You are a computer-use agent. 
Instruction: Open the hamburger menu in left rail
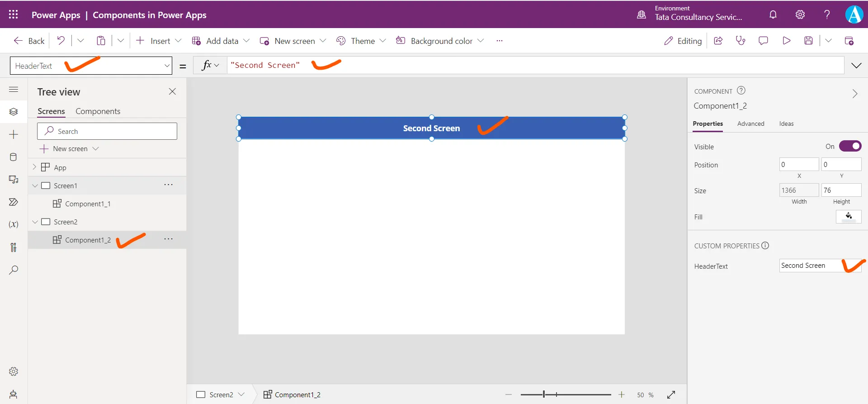tap(14, 90)
